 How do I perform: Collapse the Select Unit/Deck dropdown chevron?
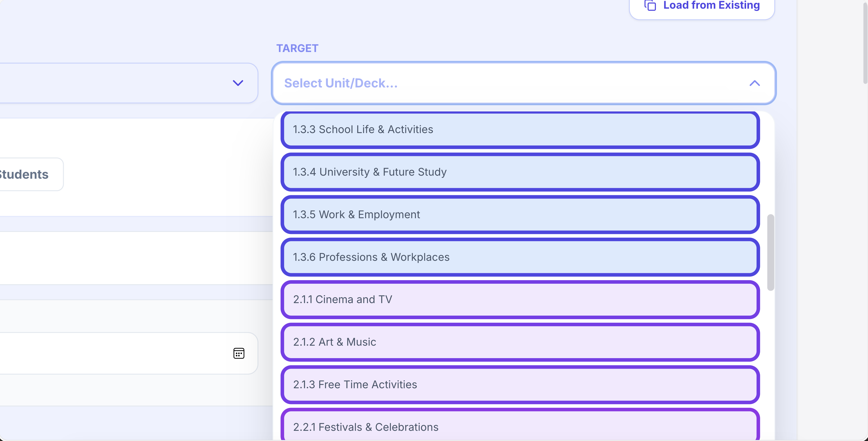tap(755, 83)
